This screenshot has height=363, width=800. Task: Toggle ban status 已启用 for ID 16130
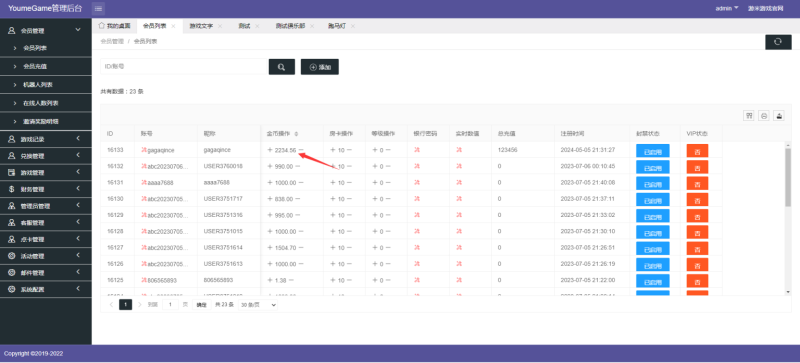point(653,200)
